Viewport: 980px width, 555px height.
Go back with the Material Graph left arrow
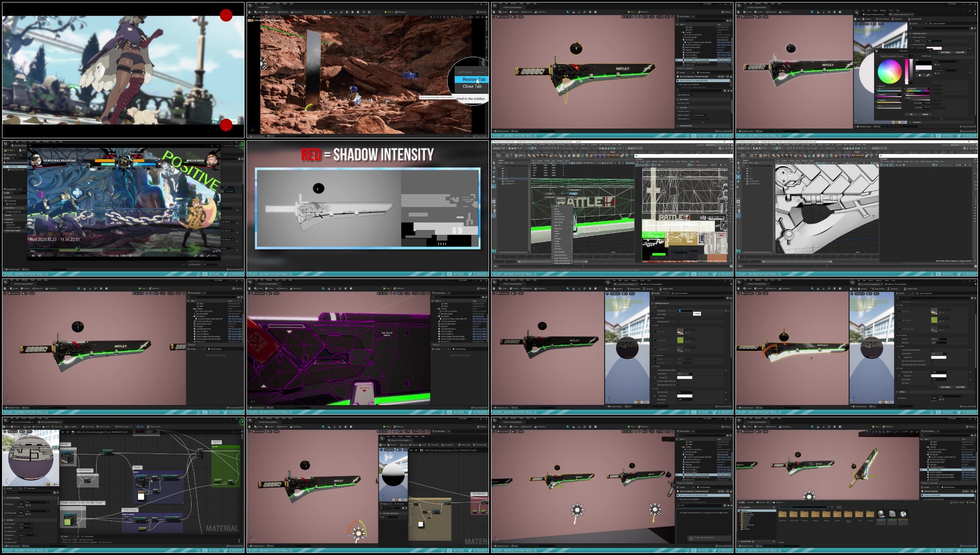(63, 432)
